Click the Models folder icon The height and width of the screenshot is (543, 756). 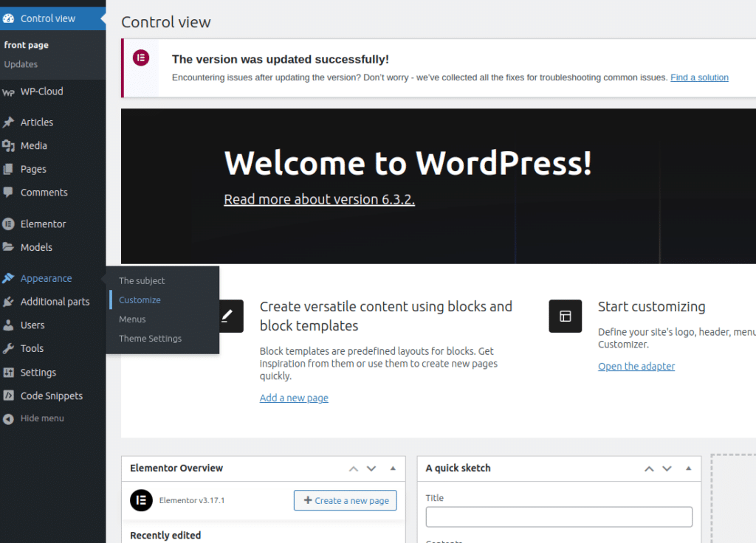pyautogui.click(x=8, y=247)
